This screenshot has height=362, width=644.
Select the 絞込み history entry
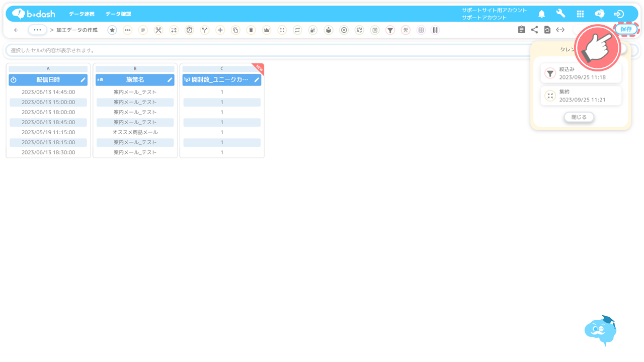point(581,73)
